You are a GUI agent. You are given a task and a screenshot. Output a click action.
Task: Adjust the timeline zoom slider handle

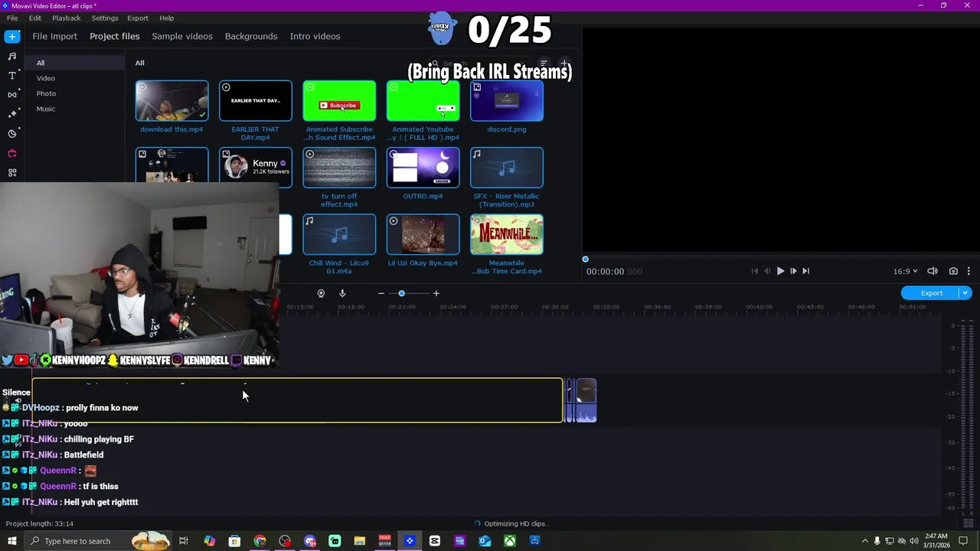[x=401, y=293]
